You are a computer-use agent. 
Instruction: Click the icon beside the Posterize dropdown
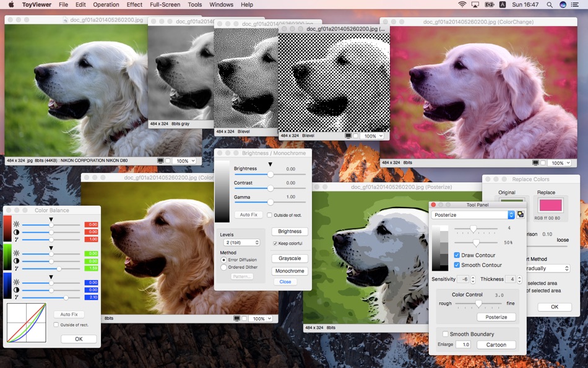[521, 214]
